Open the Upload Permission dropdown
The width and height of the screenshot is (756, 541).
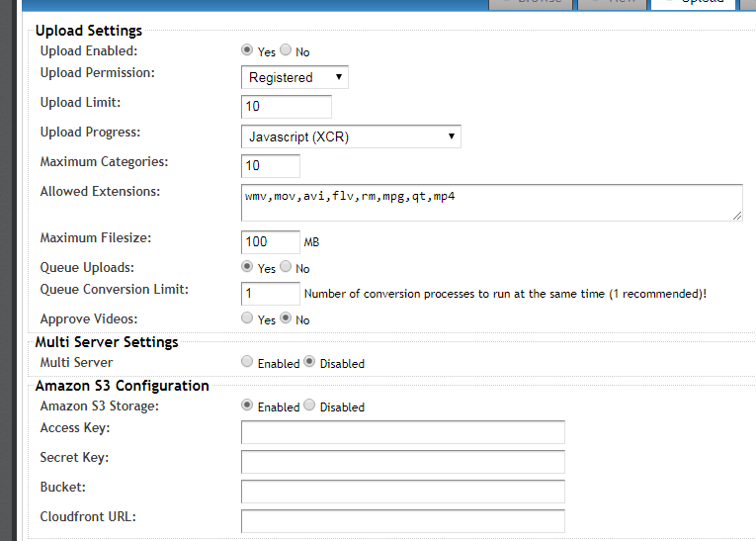click(x=294, y=77)
